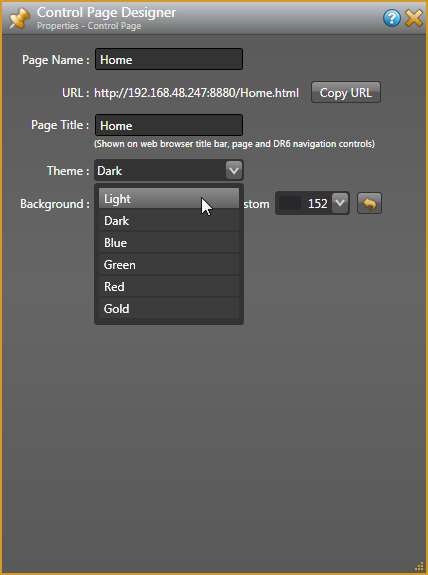Select the Dark theme option in list
The height and width of the screenshot is (575, 428).
click(x=169, y=220)
